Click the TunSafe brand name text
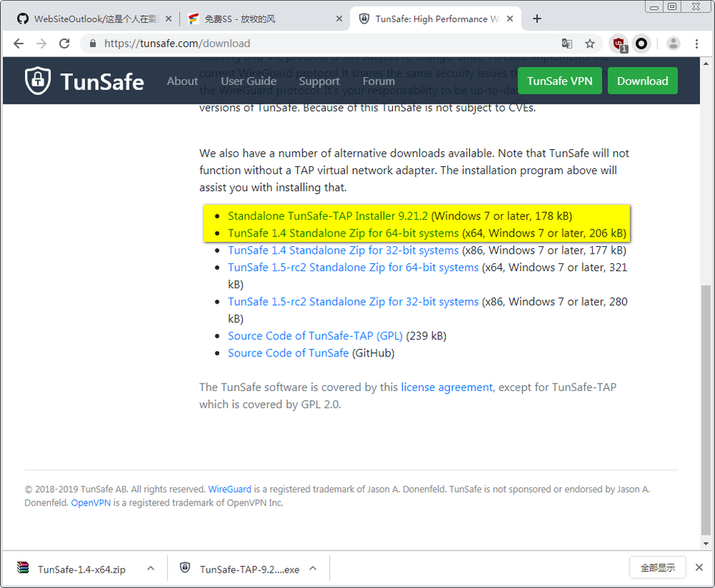The height and width of the screenshot is (588, 715). coord(102,82)
